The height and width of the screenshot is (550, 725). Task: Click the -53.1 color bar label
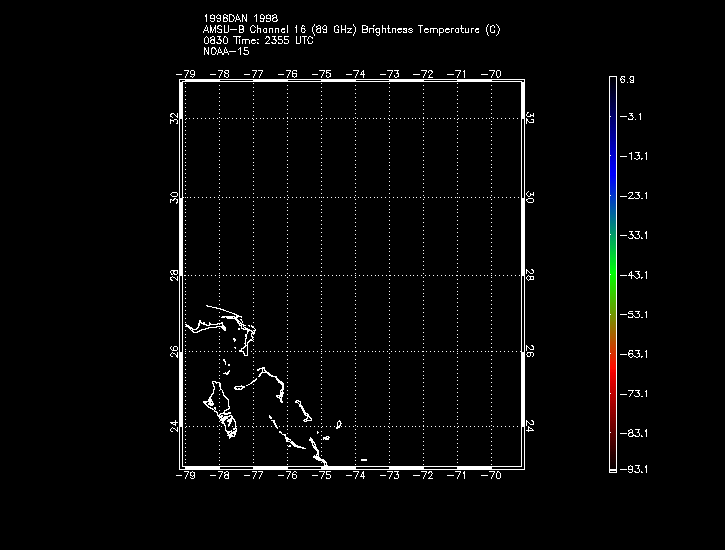pos(633,315)
